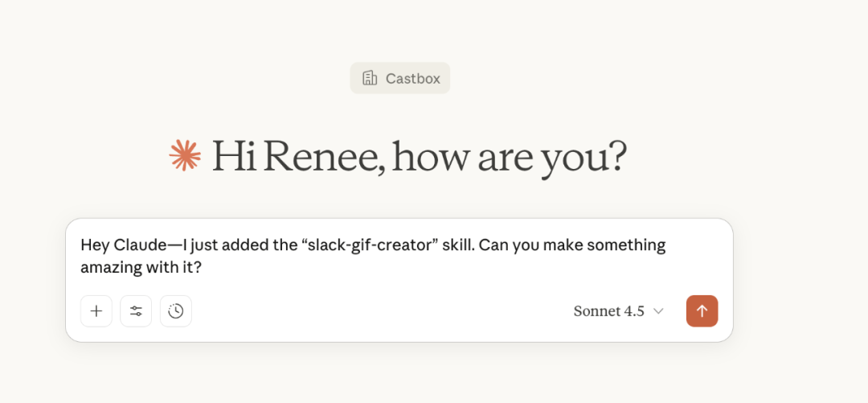
Task: Open the search and tools sliders icon
Action: pos(136,311)
